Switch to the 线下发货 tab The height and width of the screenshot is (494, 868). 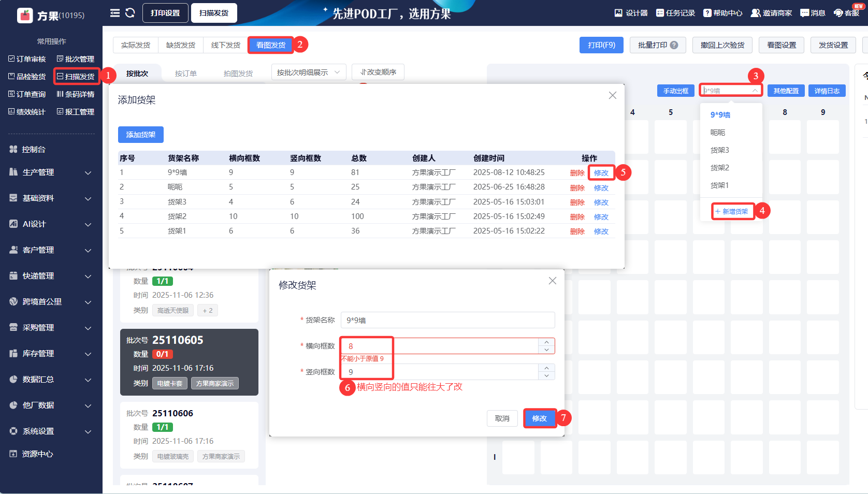pos(226,45)
